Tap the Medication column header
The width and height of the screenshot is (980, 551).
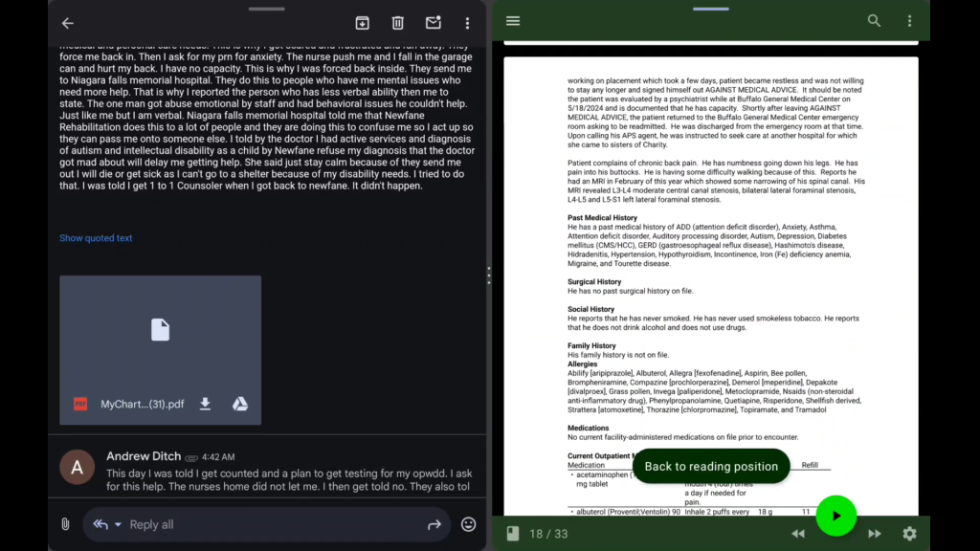click(586, 465)
